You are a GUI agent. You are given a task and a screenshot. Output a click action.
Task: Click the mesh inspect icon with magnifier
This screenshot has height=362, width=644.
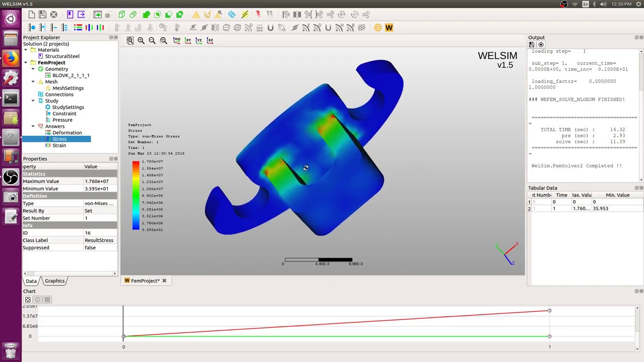[218, 15]
